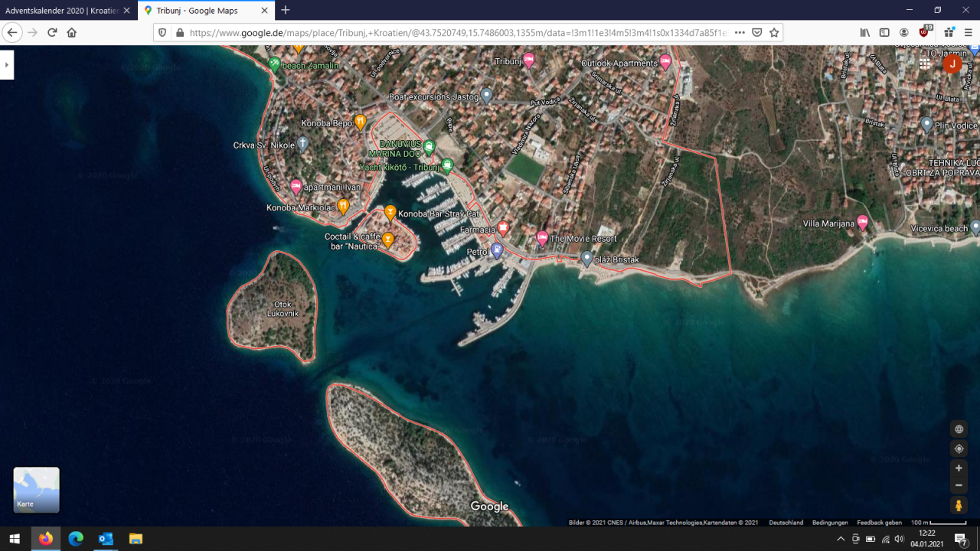This screenshot has height=551, width=980.
Task: Select the Farmacia pharmacy marker
Action: point(503,228)
